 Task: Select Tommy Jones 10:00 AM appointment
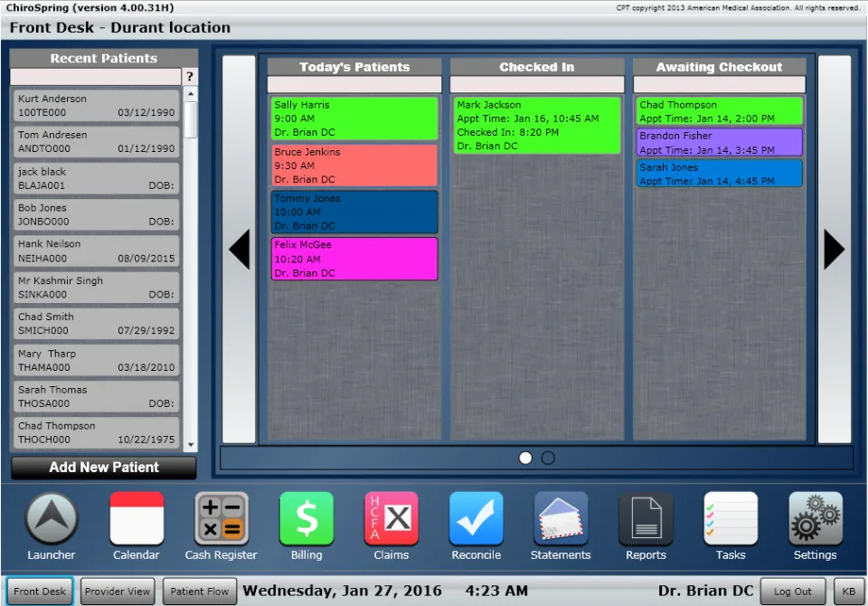pos(354,213)
